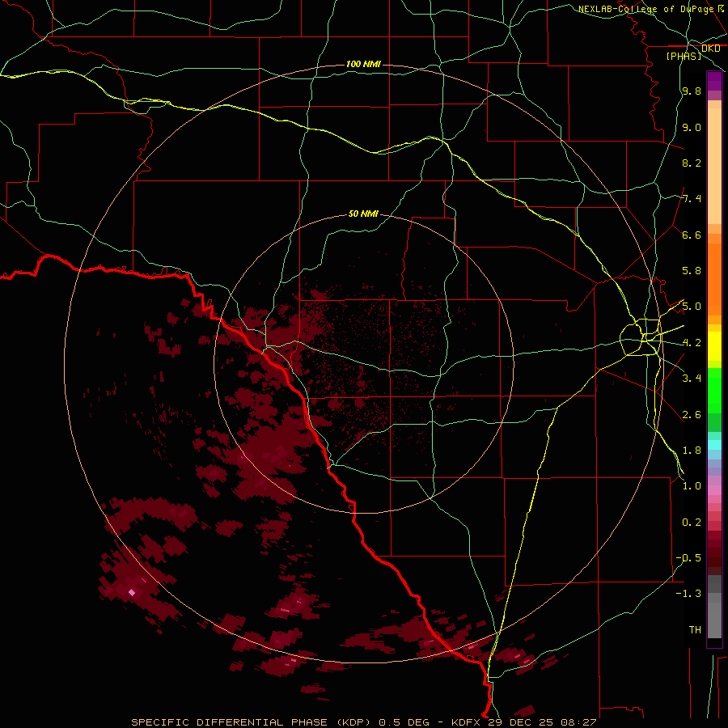Image resolution: width=728 pixels, height=728 pixels.
Task: Click the Specific Differential Phase KDFX caption
Action: coord(363,722)
